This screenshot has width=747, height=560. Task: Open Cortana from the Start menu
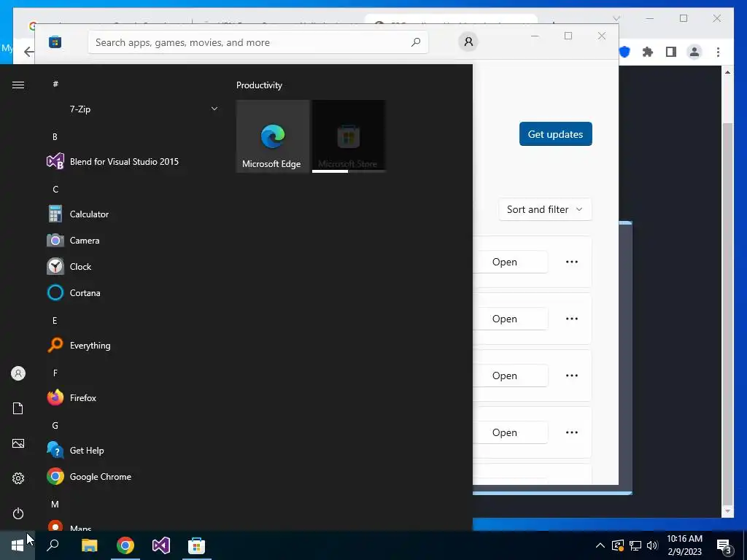tap(74, 293)
